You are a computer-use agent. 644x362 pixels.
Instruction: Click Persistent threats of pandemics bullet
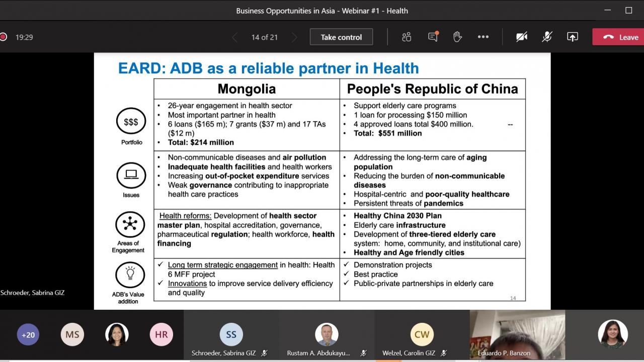coord(408,203)
